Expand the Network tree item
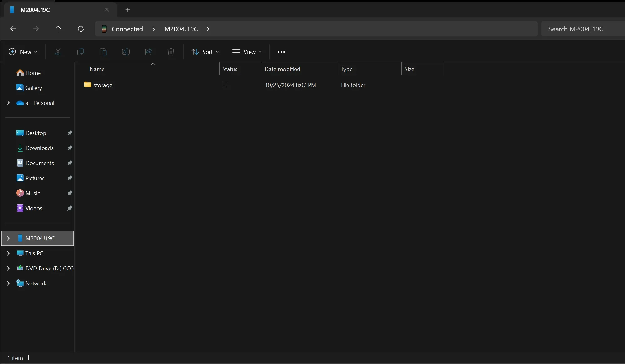625x364 pixels. point(8,283)
